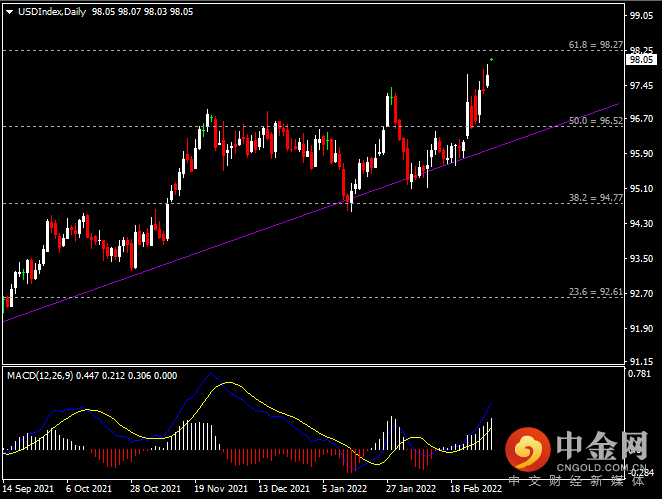Click the 0.781 MACD scale value
The height and width of the screenshot is (499, 662).
[639, 374]
